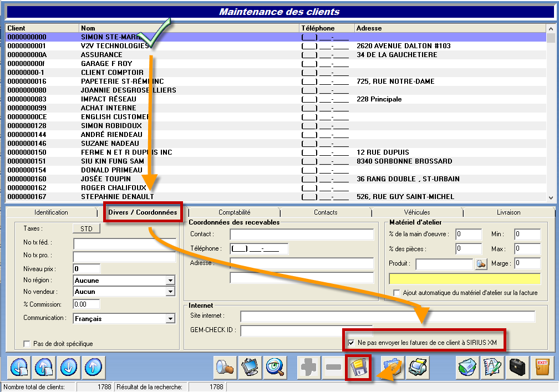
Task: Open the No région dropdown
Action: point(170,281)
